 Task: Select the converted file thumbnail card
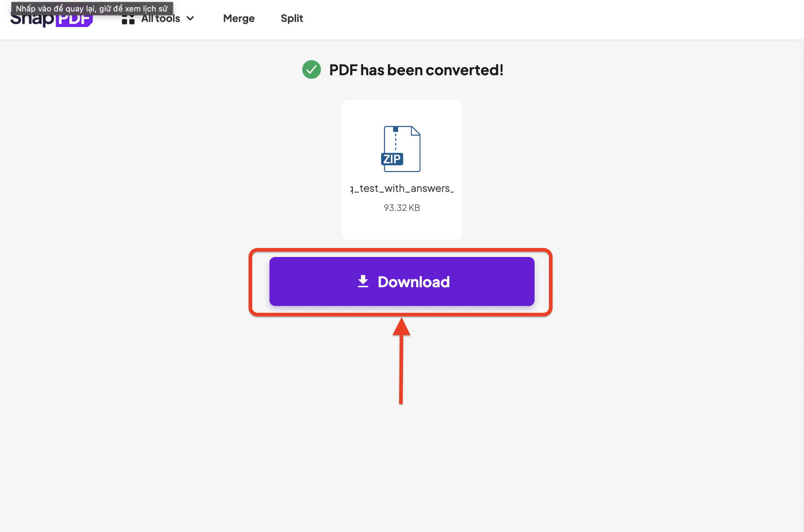402,170
